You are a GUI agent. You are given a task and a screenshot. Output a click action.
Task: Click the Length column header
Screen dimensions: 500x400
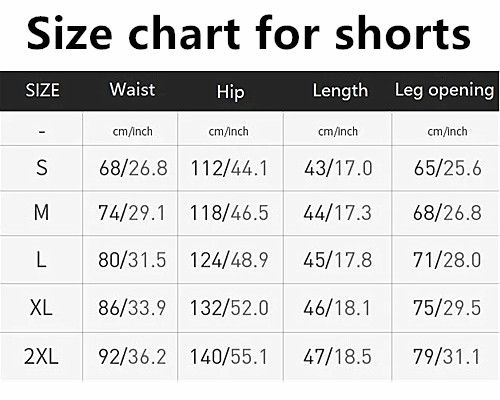pos(340,90)
